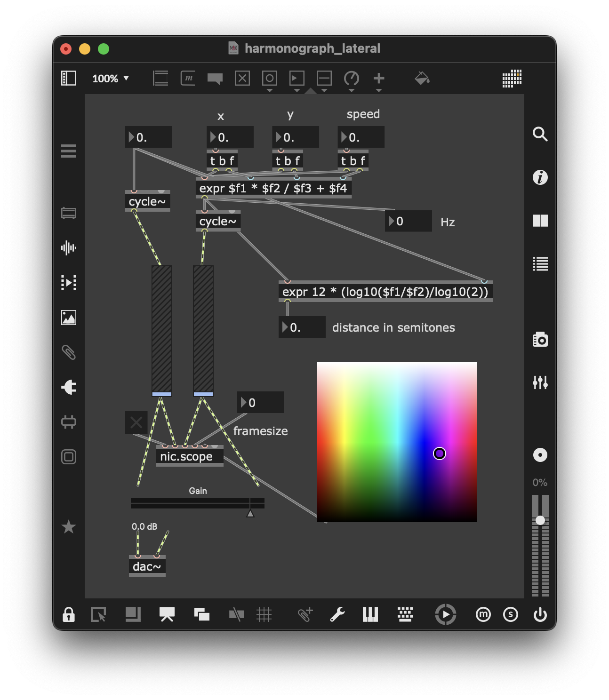
Task: Toggle the audio power button
Action: 540,614
